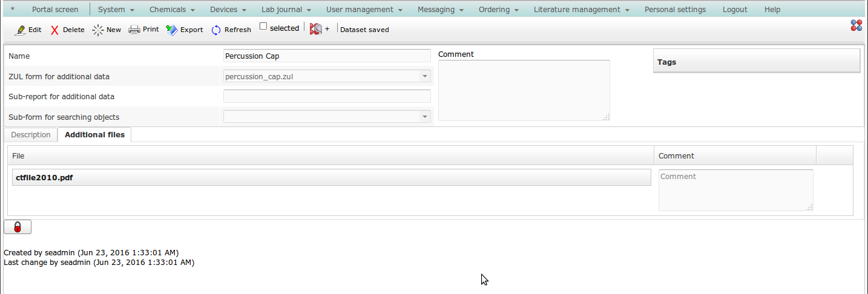Click the Print printer icon
Viewport: 868px width, 294px height.
[134, 30]
